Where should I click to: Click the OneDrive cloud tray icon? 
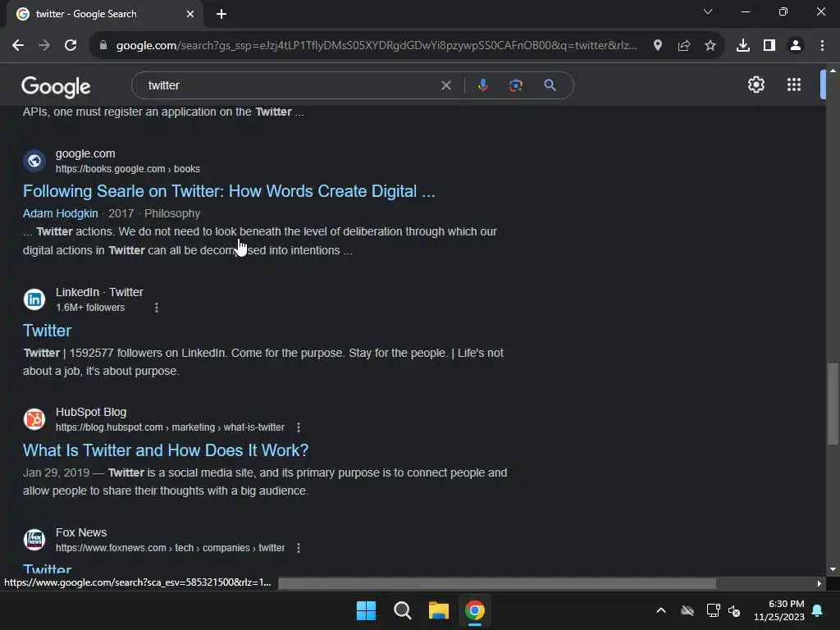687,610
